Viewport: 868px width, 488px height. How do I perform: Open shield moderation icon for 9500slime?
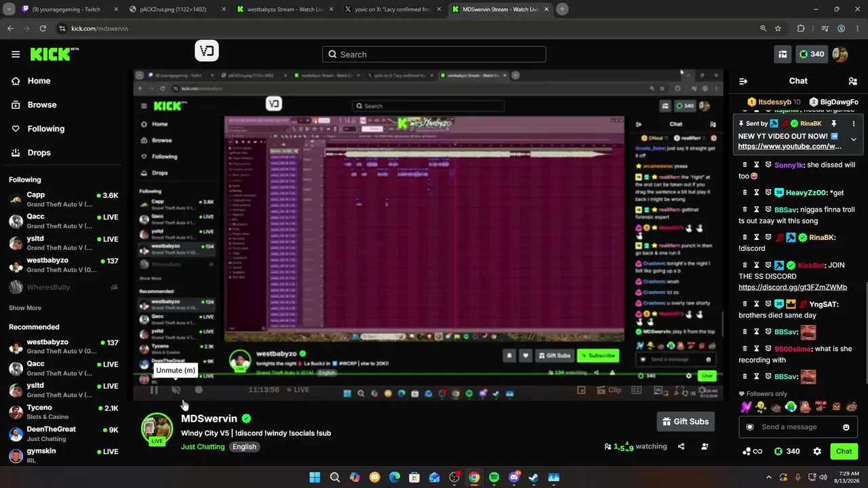(x=768, y=349)
